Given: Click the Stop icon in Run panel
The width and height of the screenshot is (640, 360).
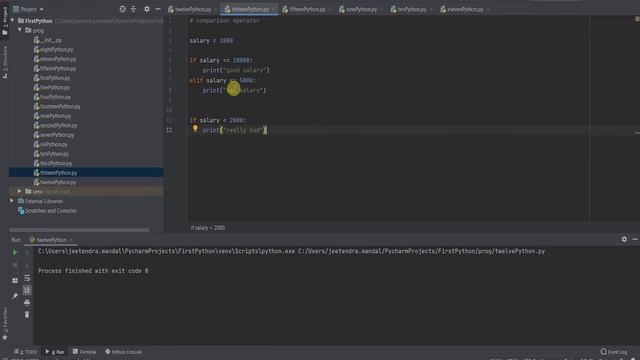Looking at the screenshot, I should [x=15, y=265].
